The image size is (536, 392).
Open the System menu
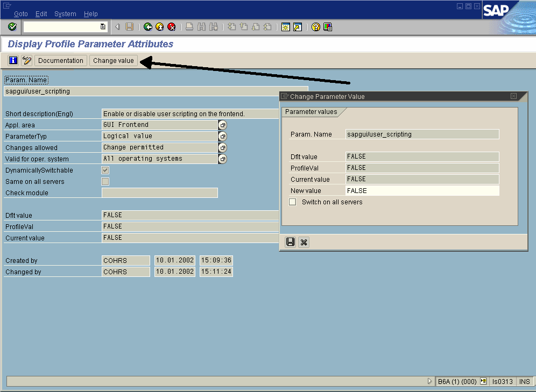65,13
